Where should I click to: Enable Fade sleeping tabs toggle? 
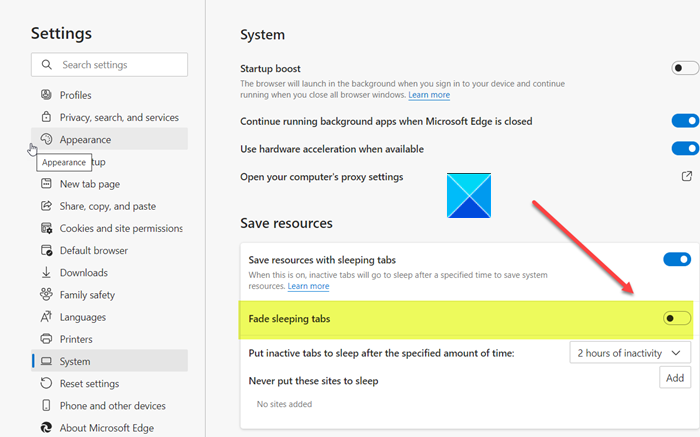point(677,318)
